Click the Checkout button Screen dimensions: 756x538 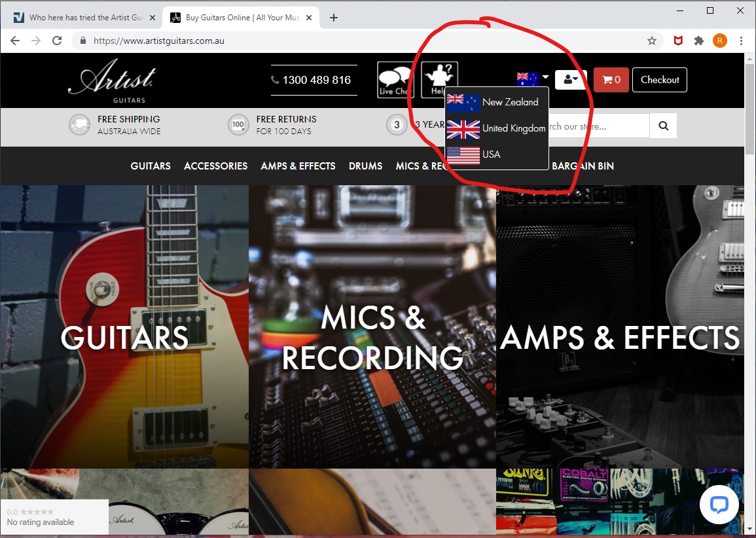[659, 80]
